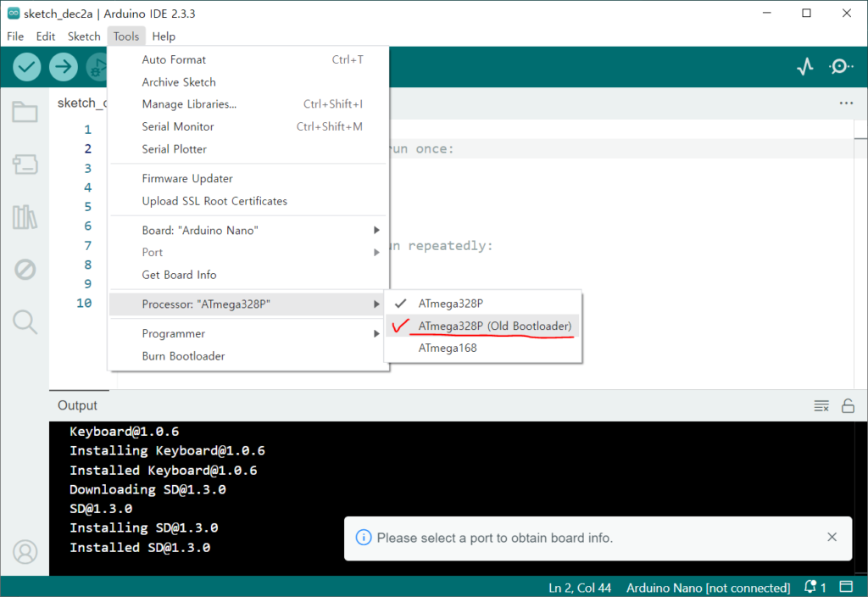Expand the Port submenu
Screen dimensions: 868x597
(x=248, y=253)
